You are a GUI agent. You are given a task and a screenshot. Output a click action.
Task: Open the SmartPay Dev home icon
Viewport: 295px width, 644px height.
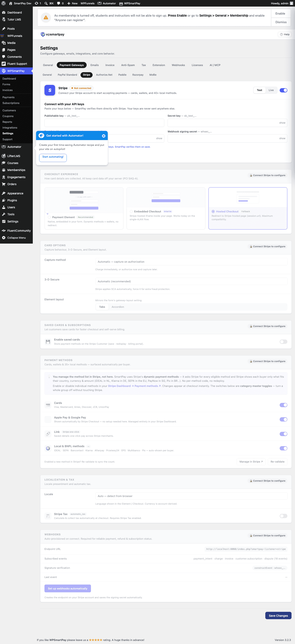tap(10, 3)
